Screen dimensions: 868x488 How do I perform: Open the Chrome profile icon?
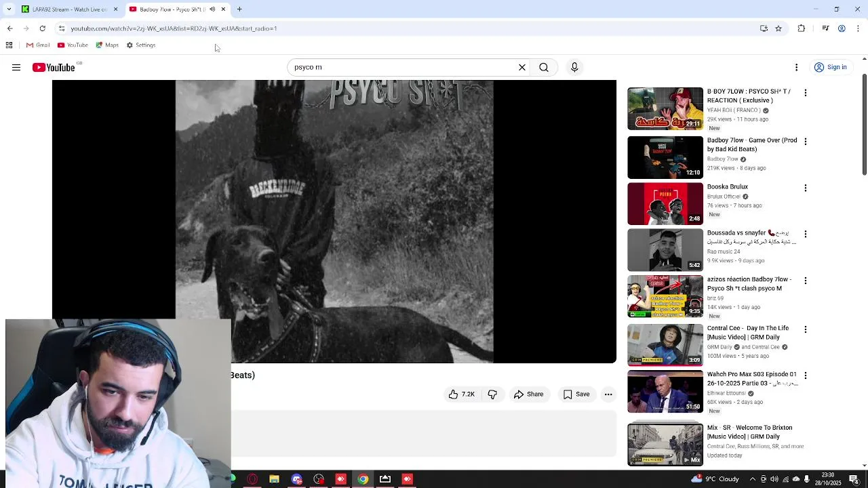pos(842,28)
